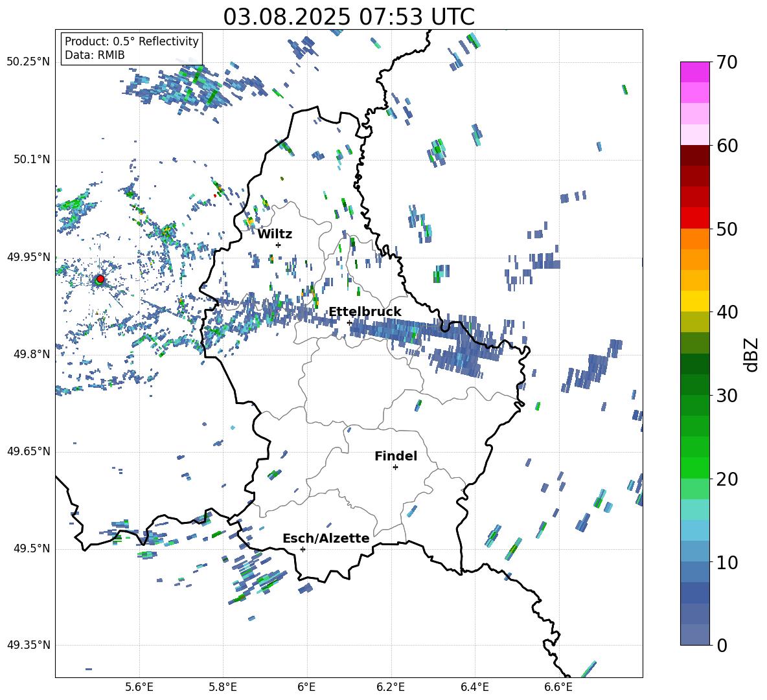
Task: Click the 70 tick on the colorbar
Action: [727, 63]
